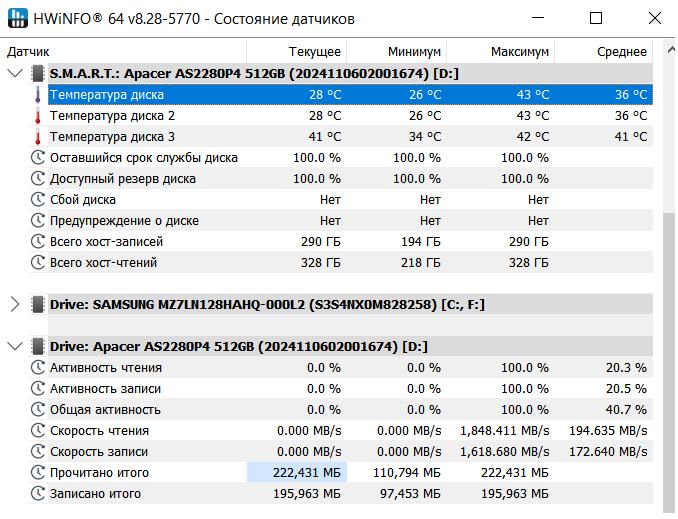Select the Оставшийся срок службы диска label
This screenshot has height=519, width=678.
tap(144, 158)
